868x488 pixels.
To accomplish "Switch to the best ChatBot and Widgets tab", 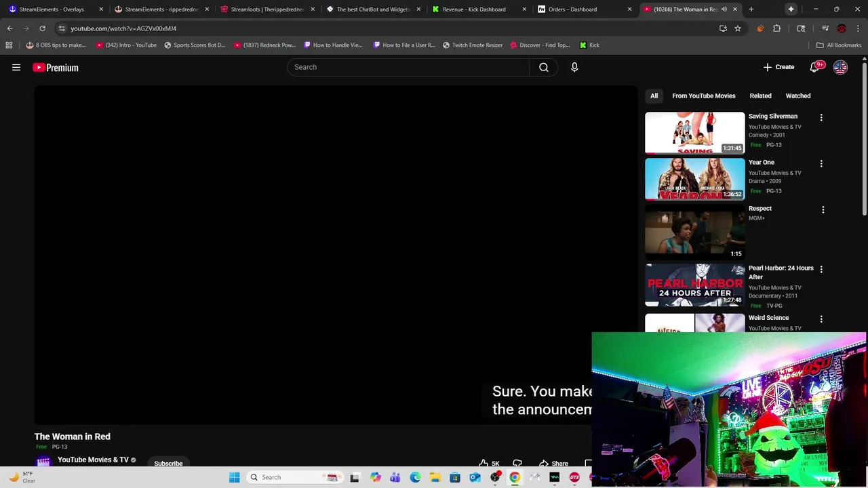I will pos(373,9).
